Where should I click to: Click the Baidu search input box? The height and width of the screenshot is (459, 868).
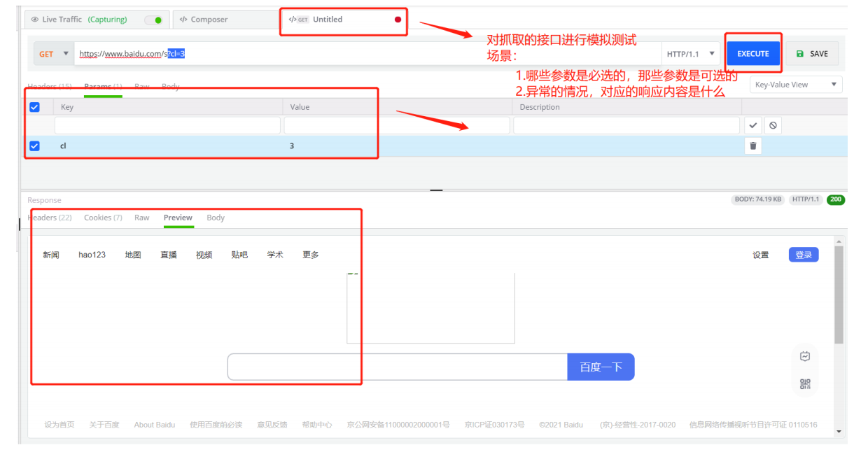pos(397,367)
